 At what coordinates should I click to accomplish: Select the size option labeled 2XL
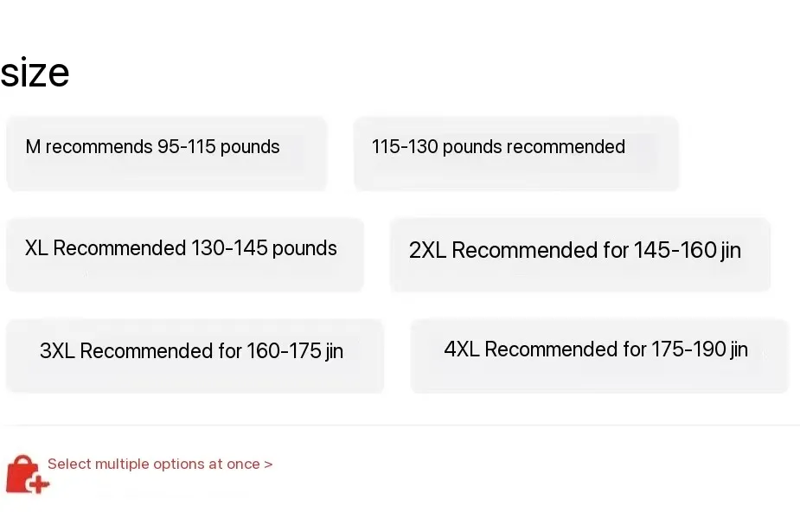click(579, 254)
